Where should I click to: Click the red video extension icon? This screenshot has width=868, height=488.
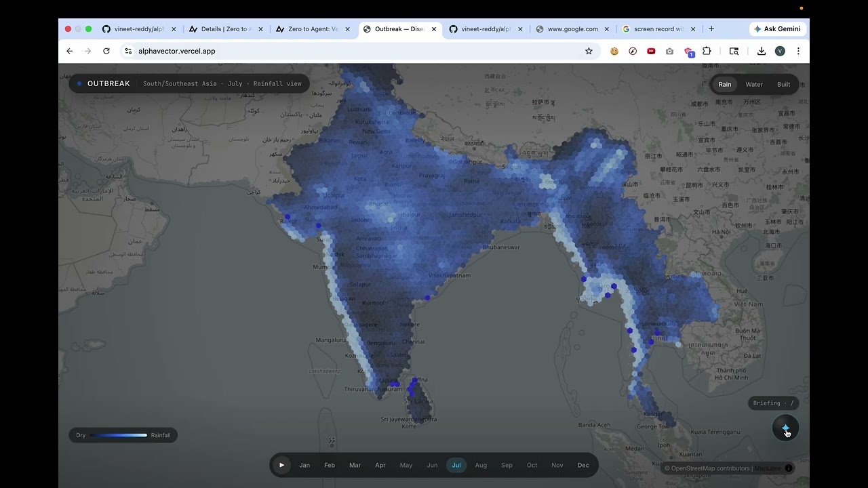[651, 51]
